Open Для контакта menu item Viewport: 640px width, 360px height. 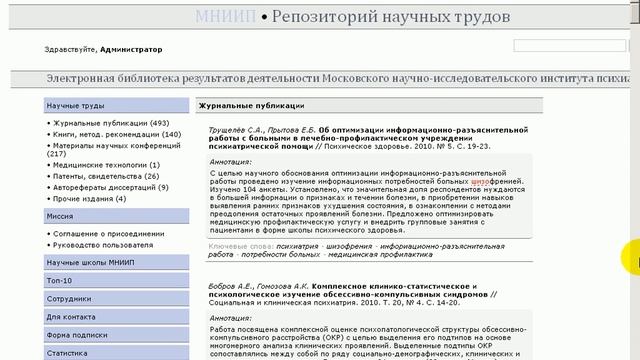point(116,317)
